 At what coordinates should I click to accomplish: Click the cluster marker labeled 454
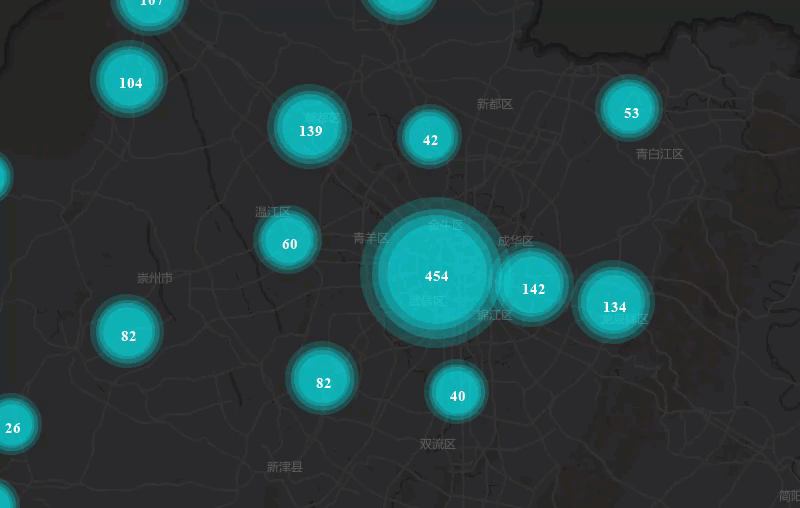(436, 275)
